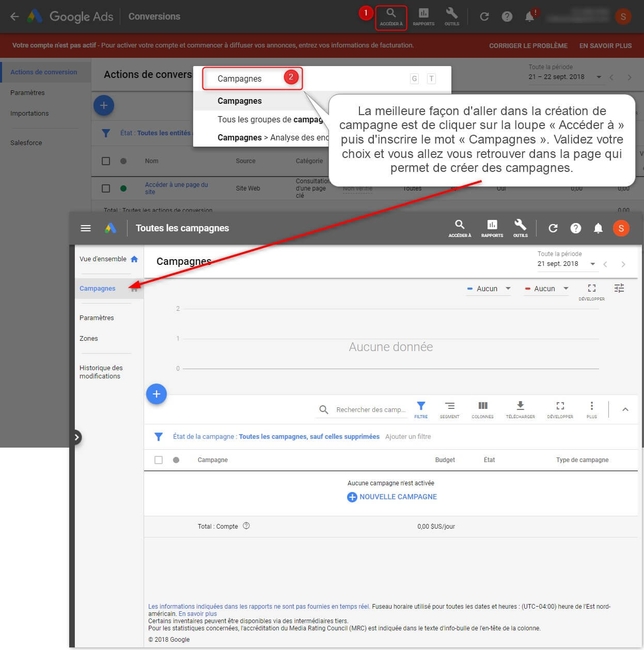The height and width of the screenshot is (650, 644).
Task: Tick the checkbox for Accéder à une page du site
Action: (106, 188)
